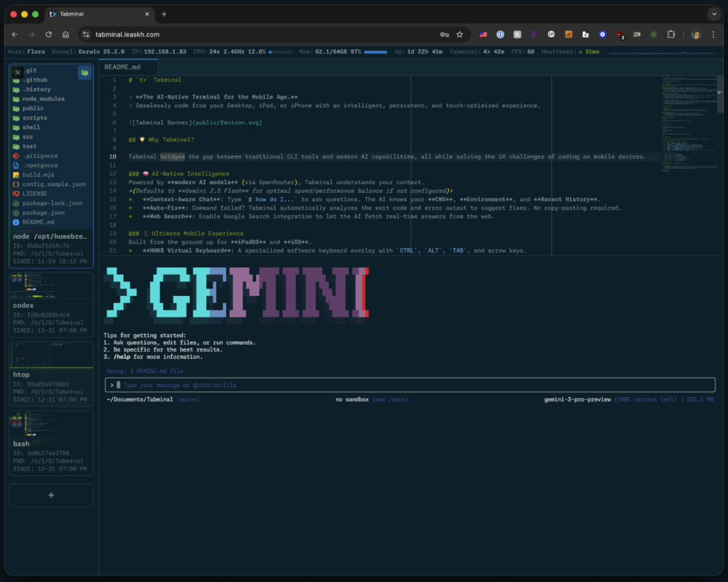Click the CPU usage bar
Screen dimensions: 728x582
coord(280,52)
